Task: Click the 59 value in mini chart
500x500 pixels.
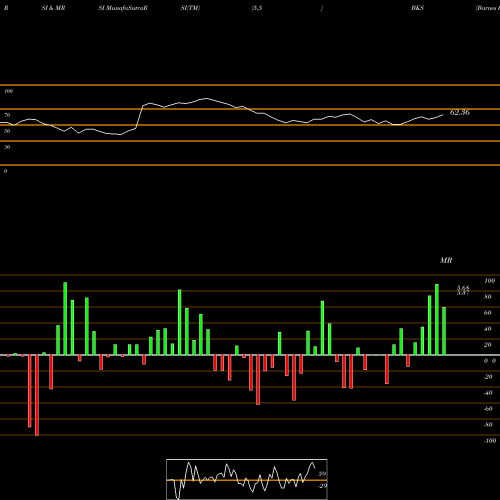Action: pyautogui.click(x=322, y=474)
